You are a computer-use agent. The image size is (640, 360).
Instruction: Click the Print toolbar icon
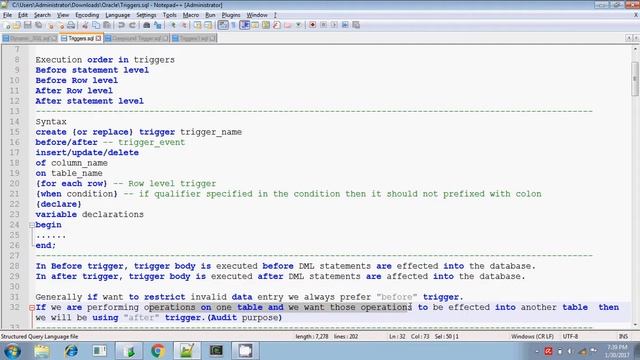71,25
